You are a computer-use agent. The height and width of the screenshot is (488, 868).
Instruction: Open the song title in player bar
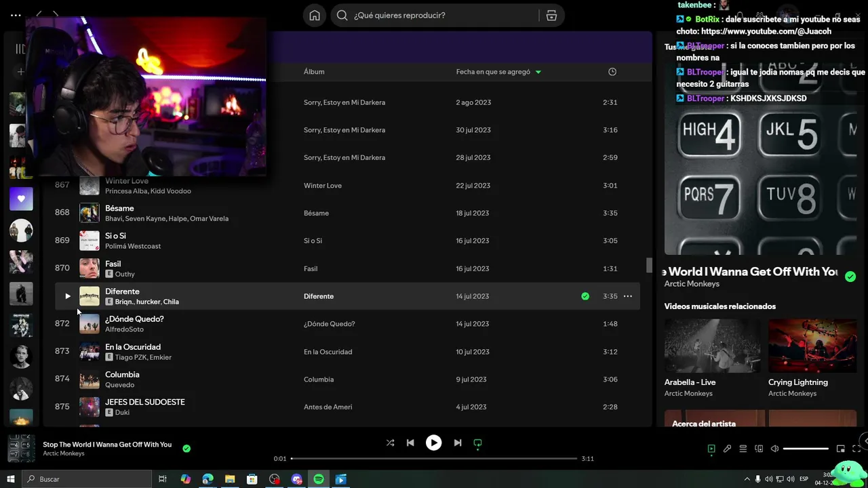(x=107, y=445)
